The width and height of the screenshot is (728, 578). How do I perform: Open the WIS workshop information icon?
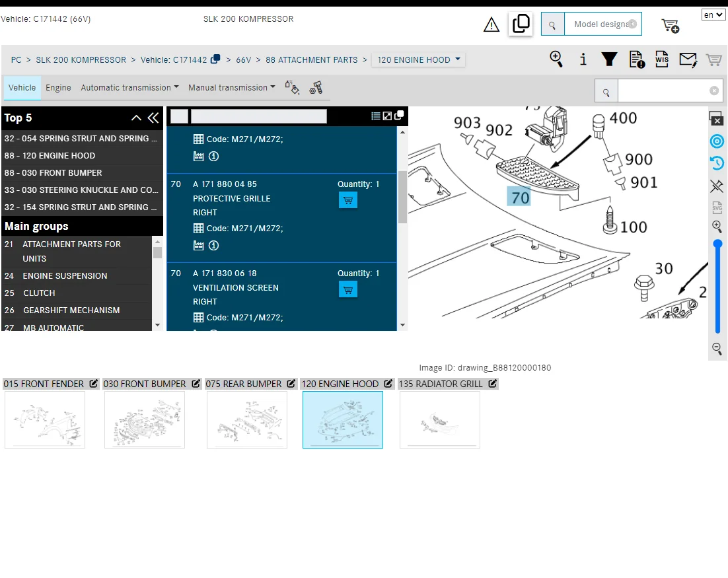[662, 59]
